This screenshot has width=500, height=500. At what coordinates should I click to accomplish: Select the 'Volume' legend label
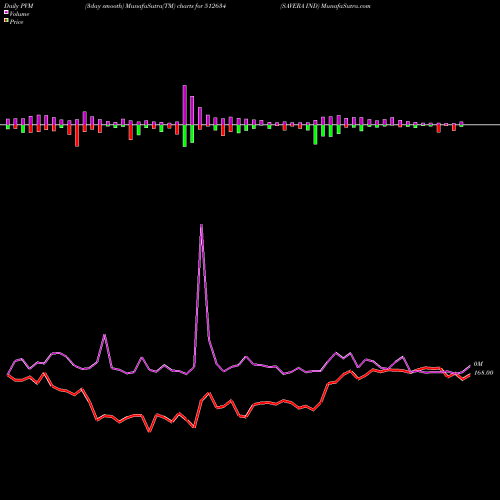pos(19,14)
